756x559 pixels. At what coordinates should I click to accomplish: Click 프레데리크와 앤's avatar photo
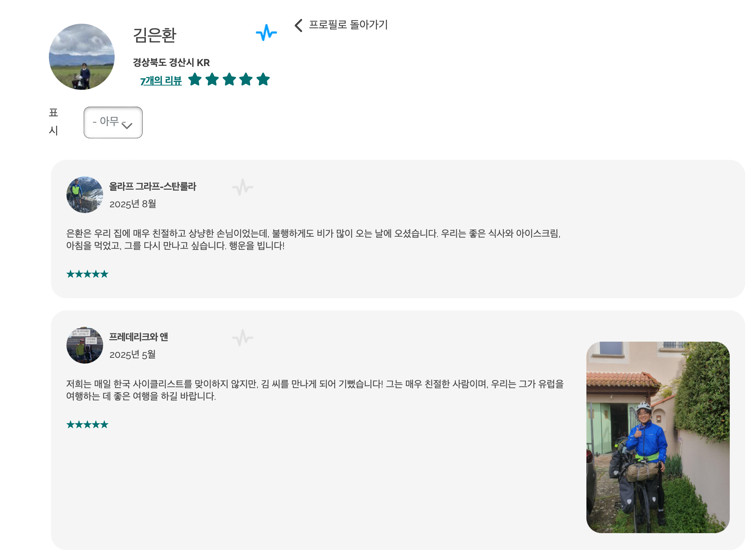(x=85, y=345)
